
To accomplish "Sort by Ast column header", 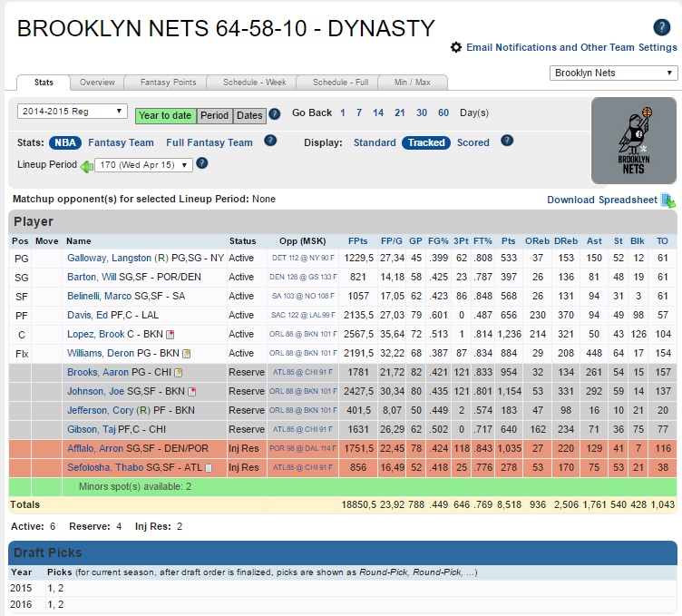I will (x=594, y=241).
